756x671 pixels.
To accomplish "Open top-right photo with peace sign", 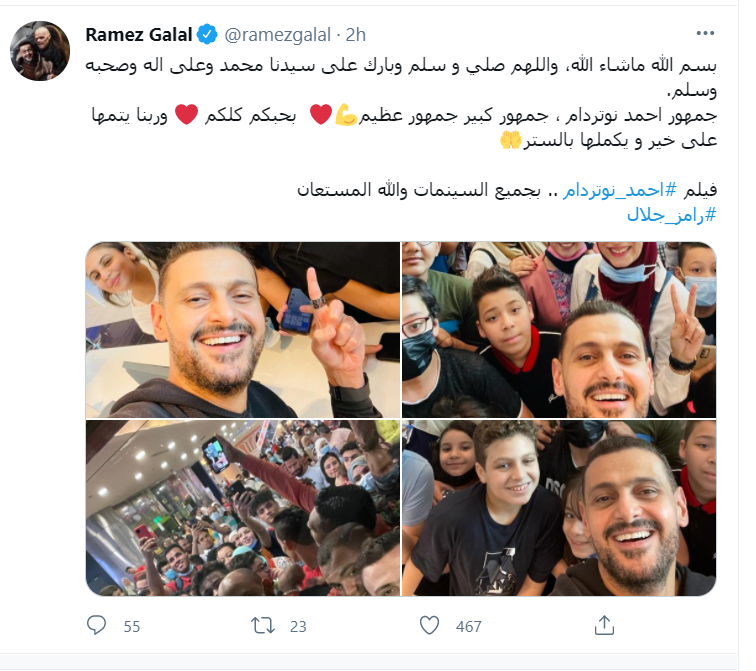I will click(x=559, y=330).
